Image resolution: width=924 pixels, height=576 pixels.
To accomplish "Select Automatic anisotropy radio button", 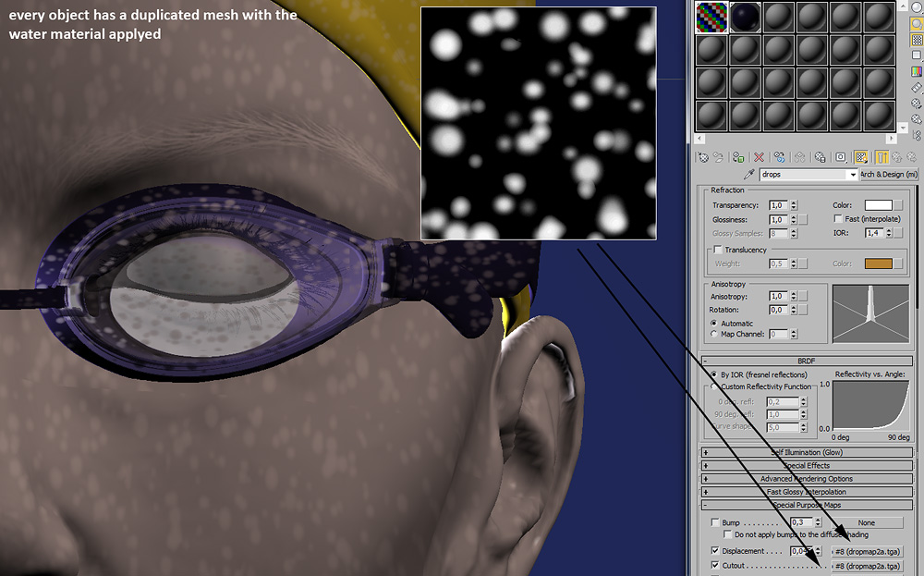I will click(x=714, y=323).
